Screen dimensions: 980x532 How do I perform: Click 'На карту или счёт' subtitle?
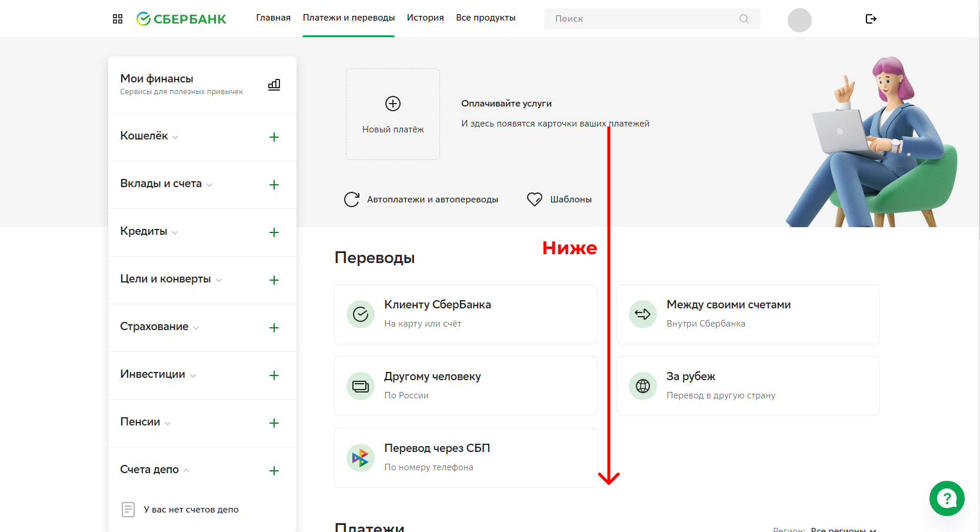point(422,324)
